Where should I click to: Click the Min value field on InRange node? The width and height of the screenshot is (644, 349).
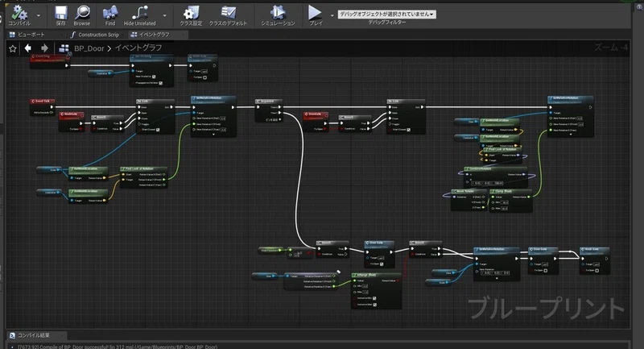click(x=365, y=285)
